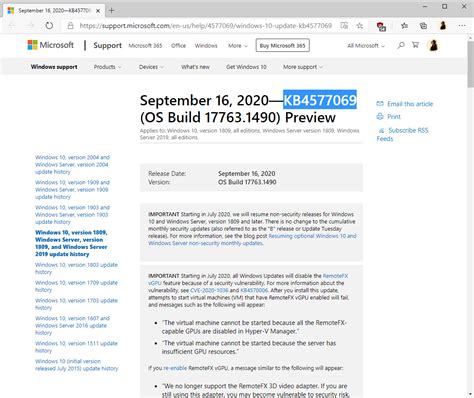Image resolution: width=474 pixels, height=398 pixels.
Task: Open version 1809 update history link
Action: [x=71, y=243]
